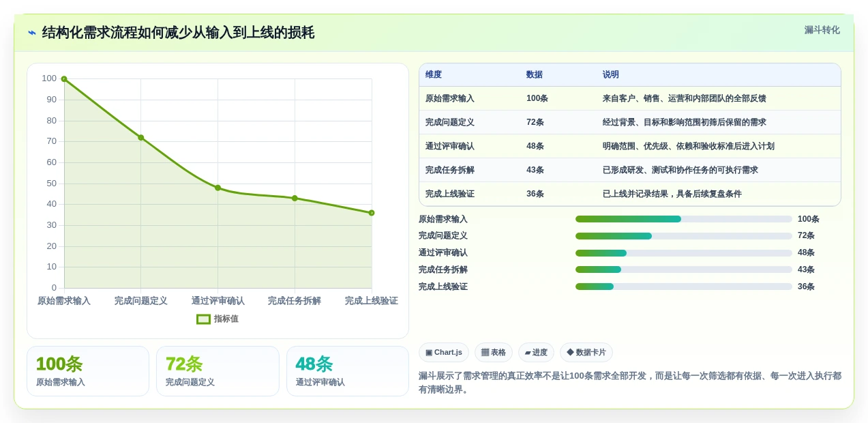Click the x-axis label 完成任务拆解
868x423 pixels.
295,301
